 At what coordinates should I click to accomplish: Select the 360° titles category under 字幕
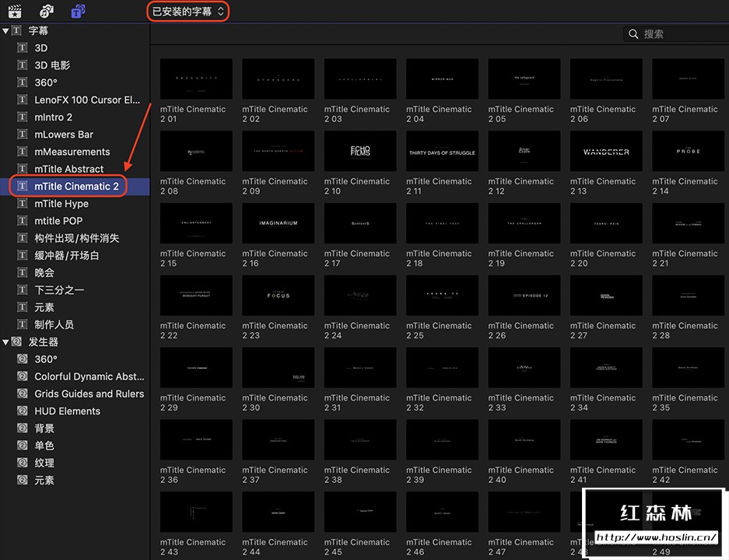pos(46,82)
